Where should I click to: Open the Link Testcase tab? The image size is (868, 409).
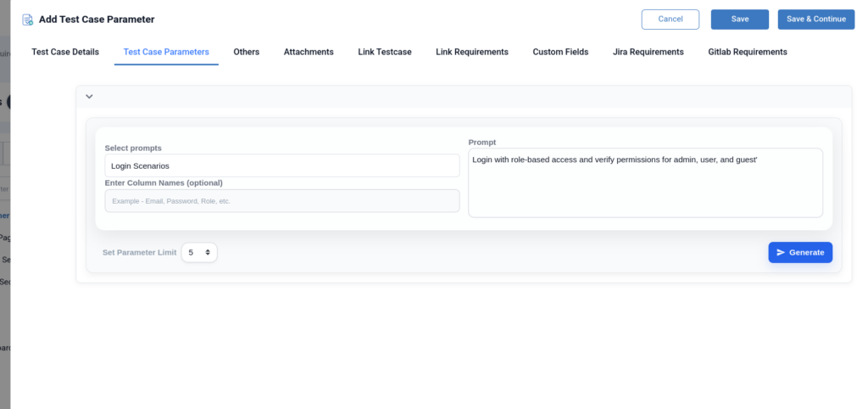pos(384,52)
